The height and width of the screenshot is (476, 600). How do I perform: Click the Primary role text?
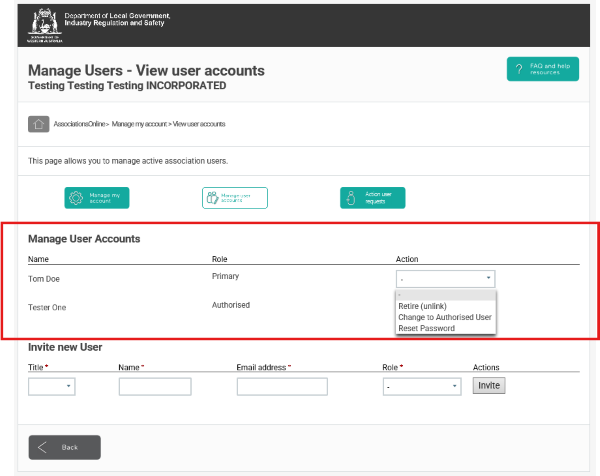pos(225,276)
